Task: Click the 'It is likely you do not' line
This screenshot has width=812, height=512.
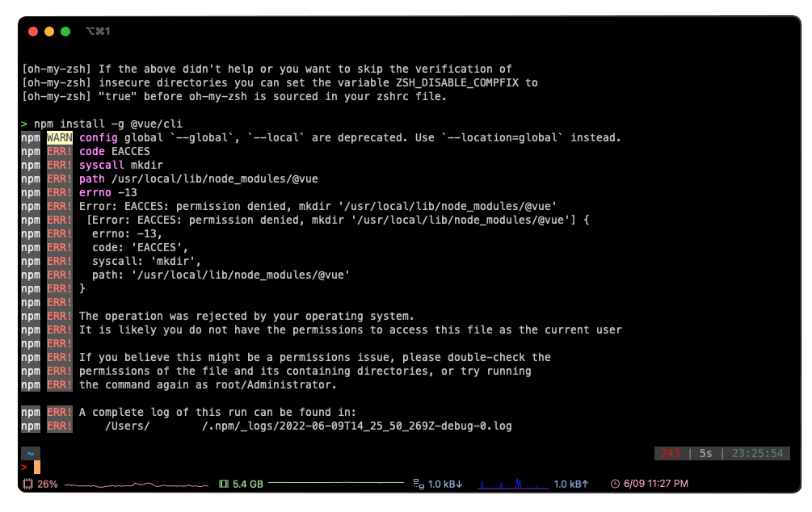Action: [x=351, y=329]
